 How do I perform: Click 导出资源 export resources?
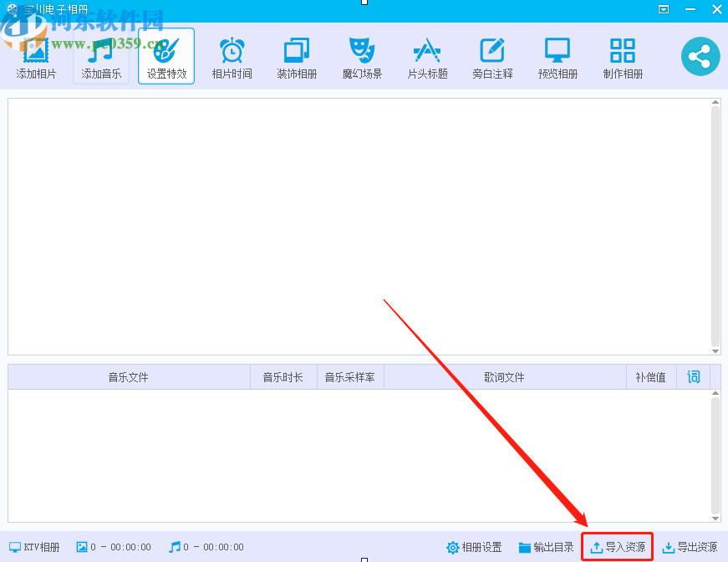click(690, 547)
